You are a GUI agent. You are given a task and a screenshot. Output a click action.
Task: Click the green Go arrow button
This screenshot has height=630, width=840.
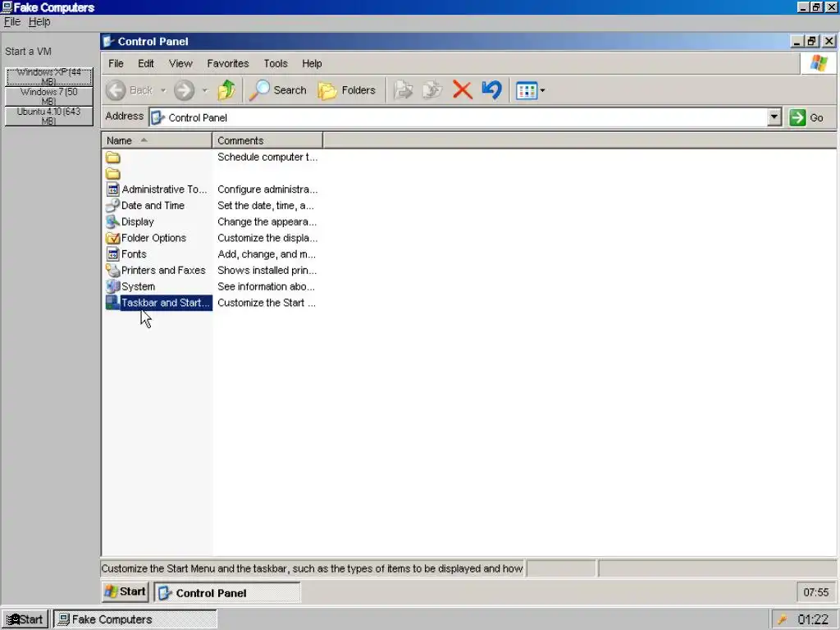(797, 117)
